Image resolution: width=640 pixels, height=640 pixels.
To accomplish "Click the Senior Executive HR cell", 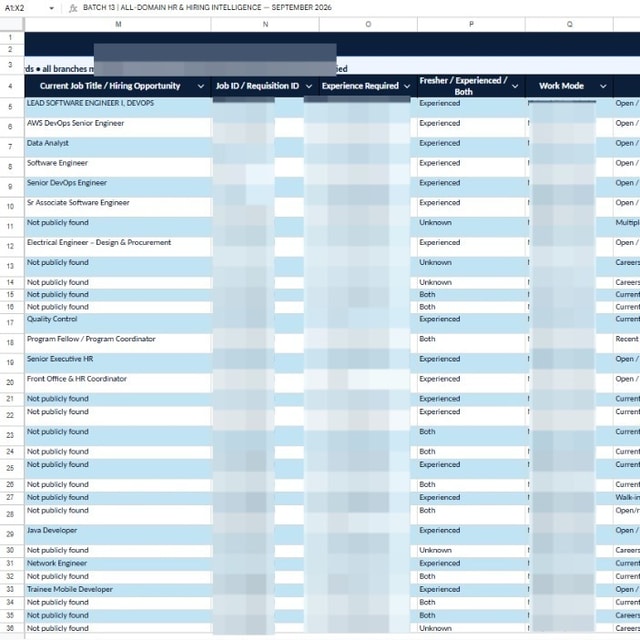I will 118,363.
